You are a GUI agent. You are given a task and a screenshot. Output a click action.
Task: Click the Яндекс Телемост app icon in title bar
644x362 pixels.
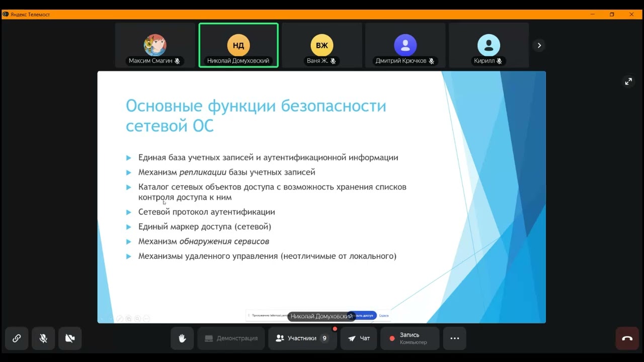tap(6, 14)
